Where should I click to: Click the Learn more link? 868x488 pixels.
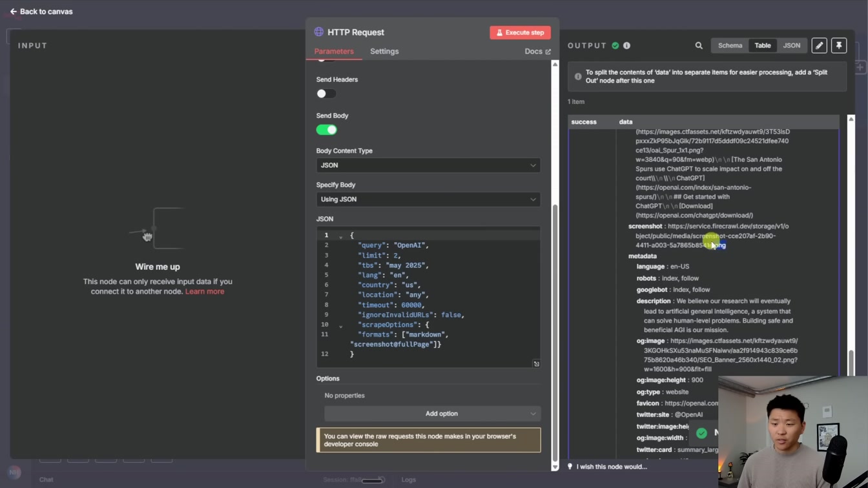click(205, 292)
